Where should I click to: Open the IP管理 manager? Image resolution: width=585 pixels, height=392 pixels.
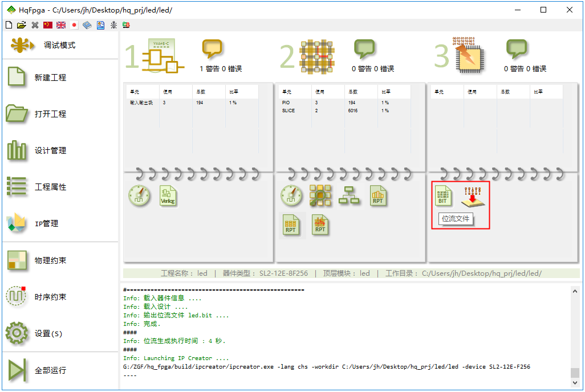tap(47, 223)
